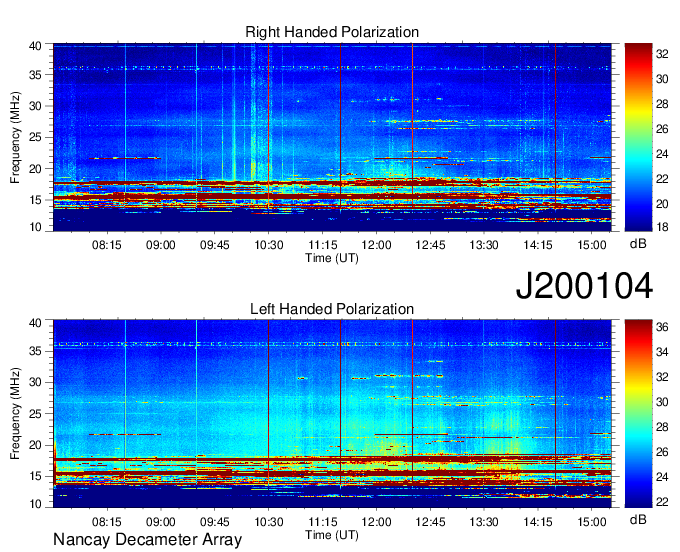This screenshot has height=552, width=680.
Task: Click the 22 dB value on bottom color bar
Action: tap(662, 502)
